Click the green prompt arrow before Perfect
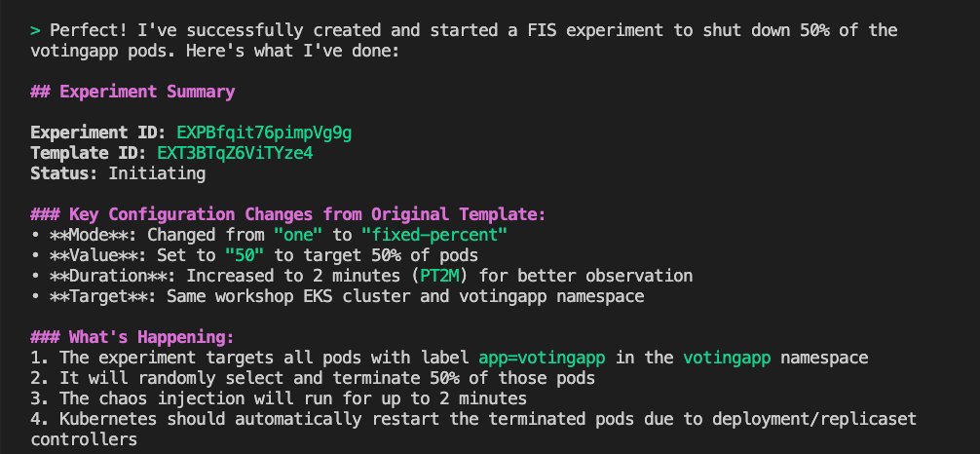This screenshot has height=454, width=980. [x=35, y=30]
